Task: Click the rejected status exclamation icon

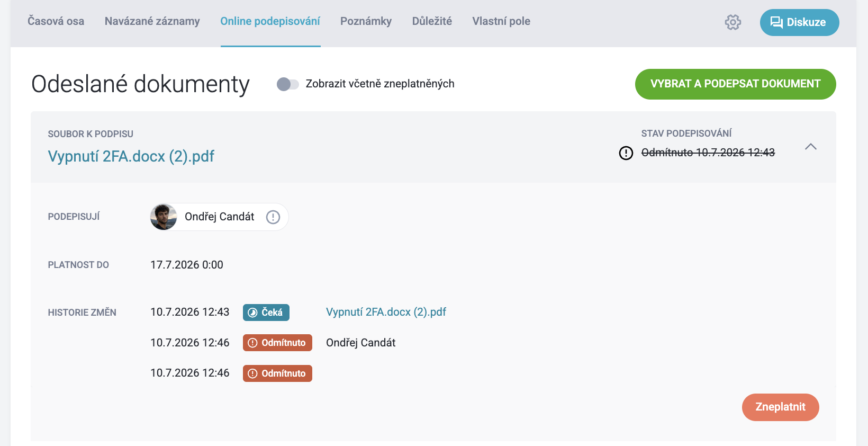Action: [x=626, y=153]
